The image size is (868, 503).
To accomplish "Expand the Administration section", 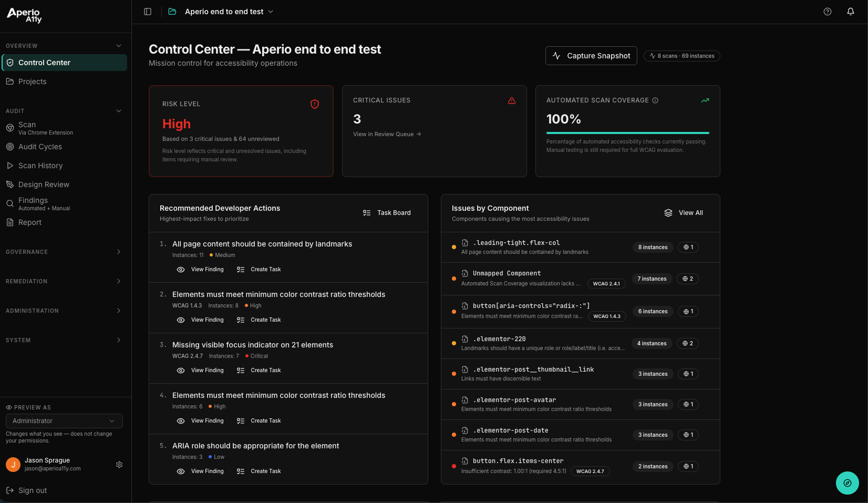I will click(119, 311).
